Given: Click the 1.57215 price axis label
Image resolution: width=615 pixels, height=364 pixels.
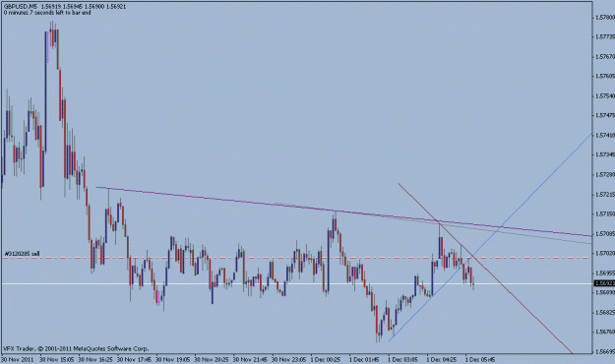Looking at the screenshot, I should click(605, 195).
